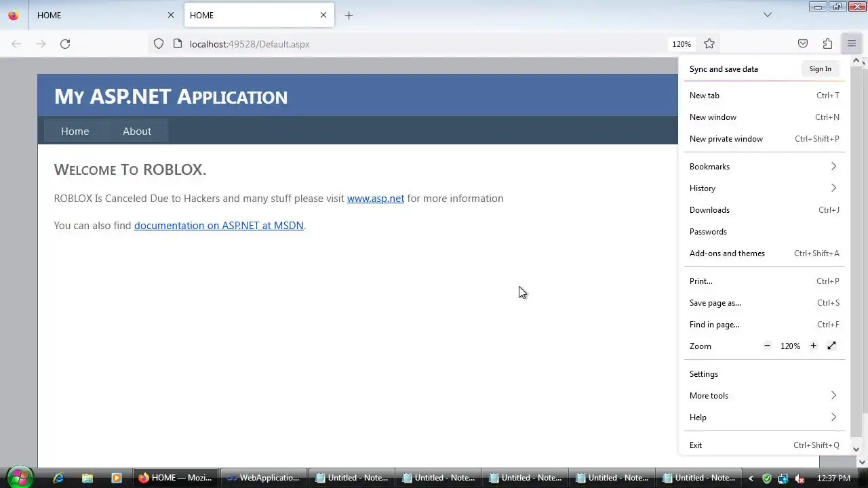This screenshot has width=868, height=488.
Task: Go forward using the forward arrow
Action: tap(41, 44)
